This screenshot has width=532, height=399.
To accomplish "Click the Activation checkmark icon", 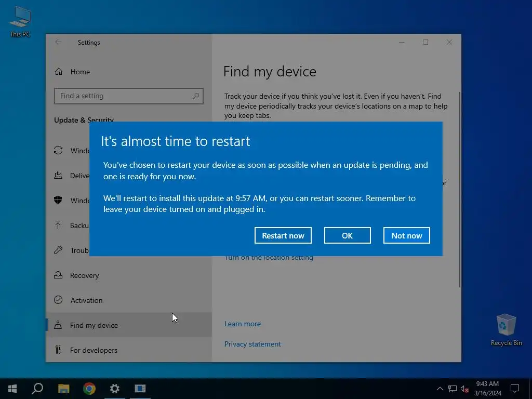I will pos(58,300).
